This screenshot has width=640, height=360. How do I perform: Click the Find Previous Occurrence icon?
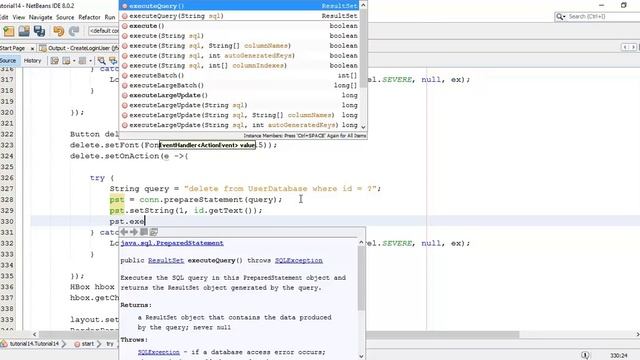click(113, 61)
